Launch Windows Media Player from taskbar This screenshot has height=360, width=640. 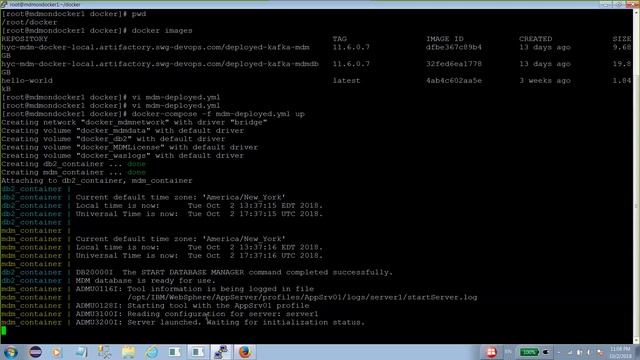[x=57, y=352]
